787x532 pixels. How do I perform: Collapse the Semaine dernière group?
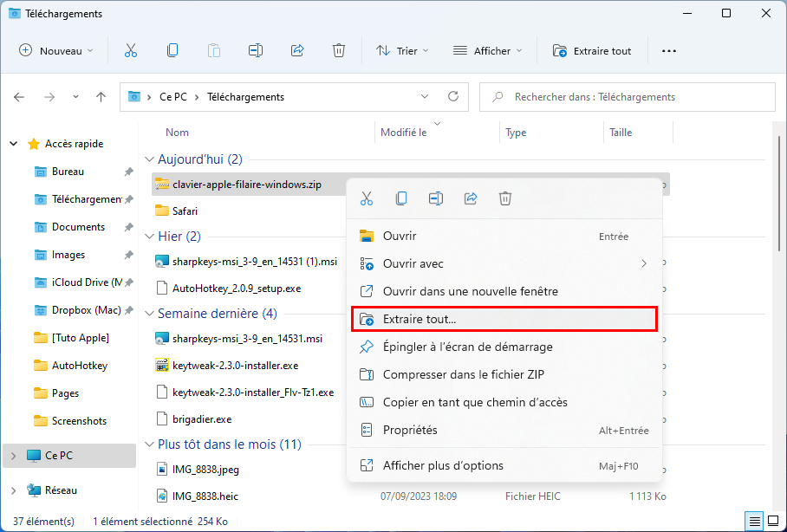pos(149,314)
